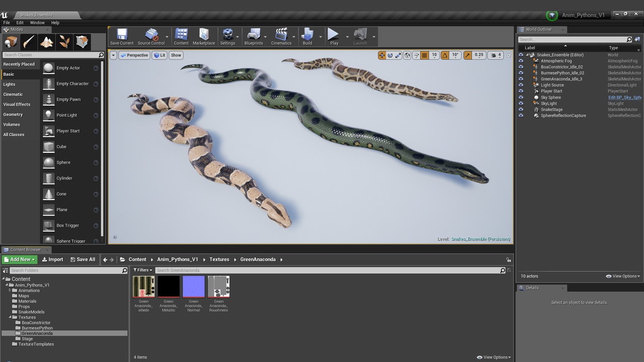This screenshot has width=644, height=362.
Task: Open the Marketplace toolbar icon
Action: click(204, 37)
